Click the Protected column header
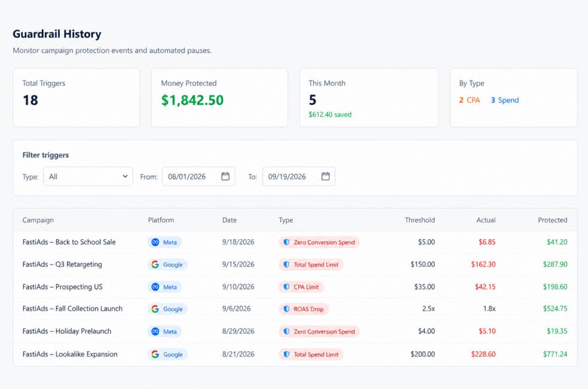588x389 pixels. (x=552, y=220)
